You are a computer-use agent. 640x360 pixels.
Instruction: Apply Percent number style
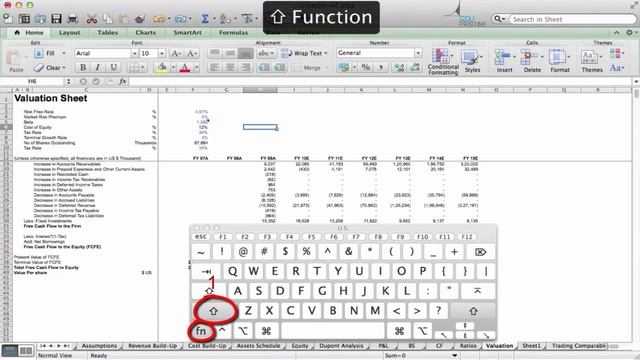366,67
